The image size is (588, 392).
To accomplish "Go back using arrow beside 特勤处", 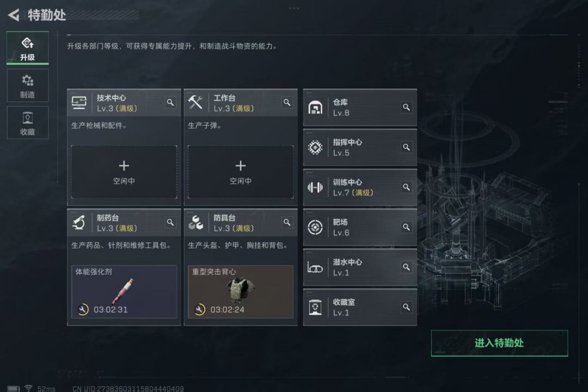I will [14, 15].
